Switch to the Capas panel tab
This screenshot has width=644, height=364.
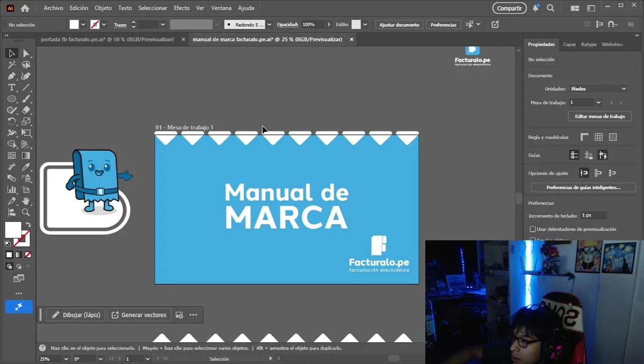coord(569,44)
